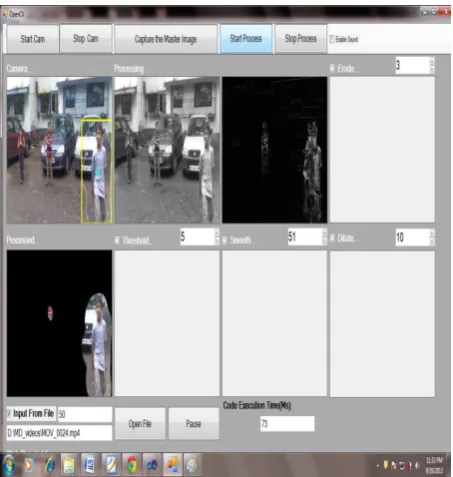Switch to Visual Studio taskbar icon
The height and width of the screenshot is (477, 453).
[x=152, y=465]
